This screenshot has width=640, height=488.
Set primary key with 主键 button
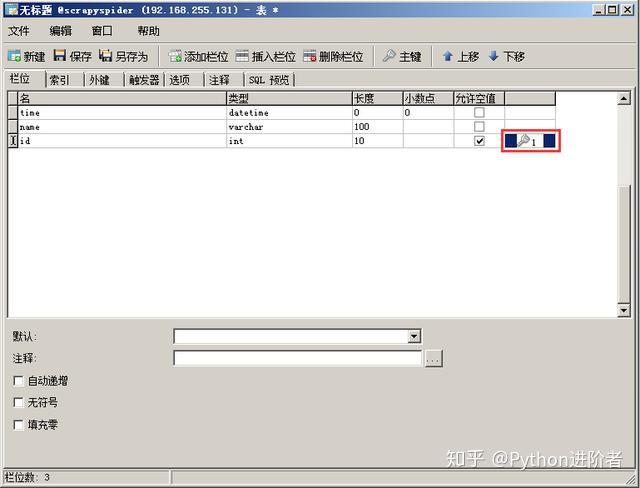pos(402,56)
